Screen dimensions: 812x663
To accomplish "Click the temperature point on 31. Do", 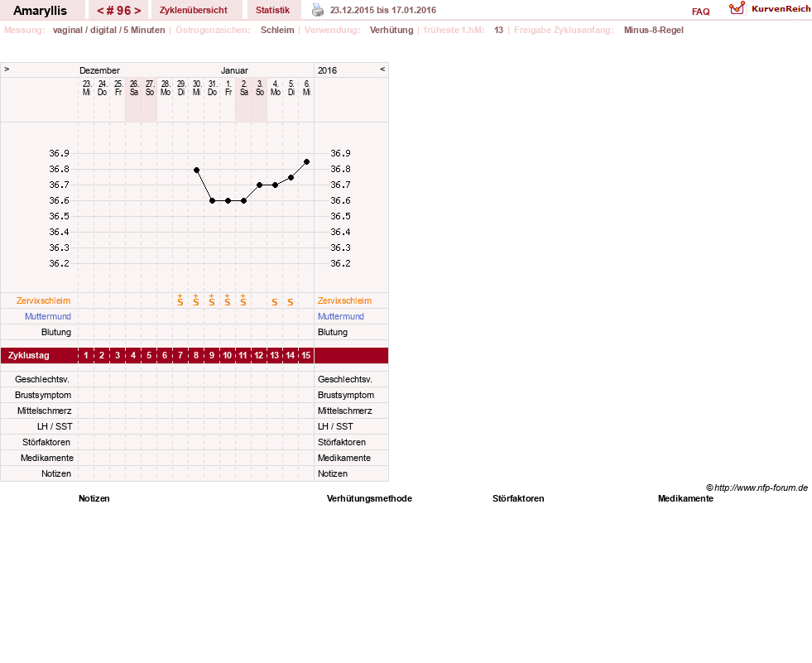I will [x=213, y=200].
